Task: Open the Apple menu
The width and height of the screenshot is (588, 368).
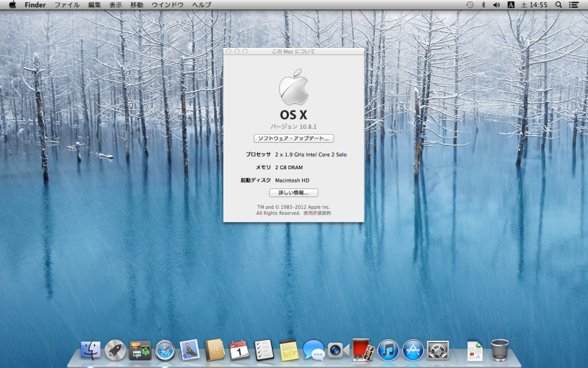Action: pyautogui.click(x=12, y=5)
